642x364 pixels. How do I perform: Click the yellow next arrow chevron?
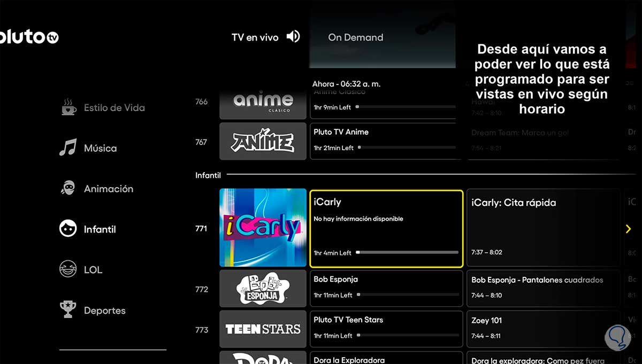pyautogui.click(x=629, y=229)
